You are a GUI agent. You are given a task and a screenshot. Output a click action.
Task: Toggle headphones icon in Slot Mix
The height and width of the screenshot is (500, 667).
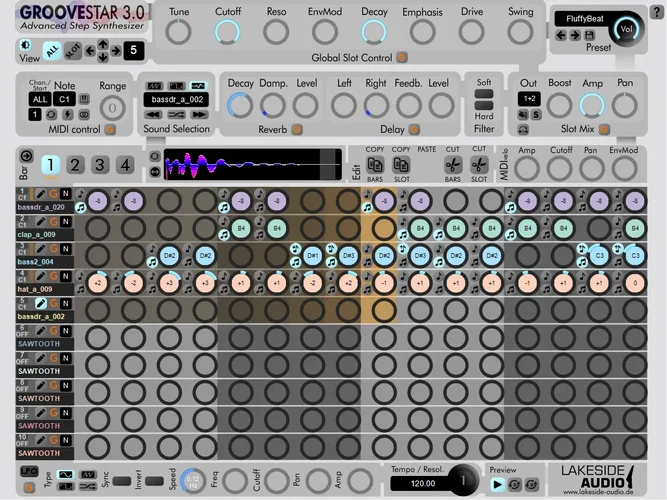tap(523, 129)
